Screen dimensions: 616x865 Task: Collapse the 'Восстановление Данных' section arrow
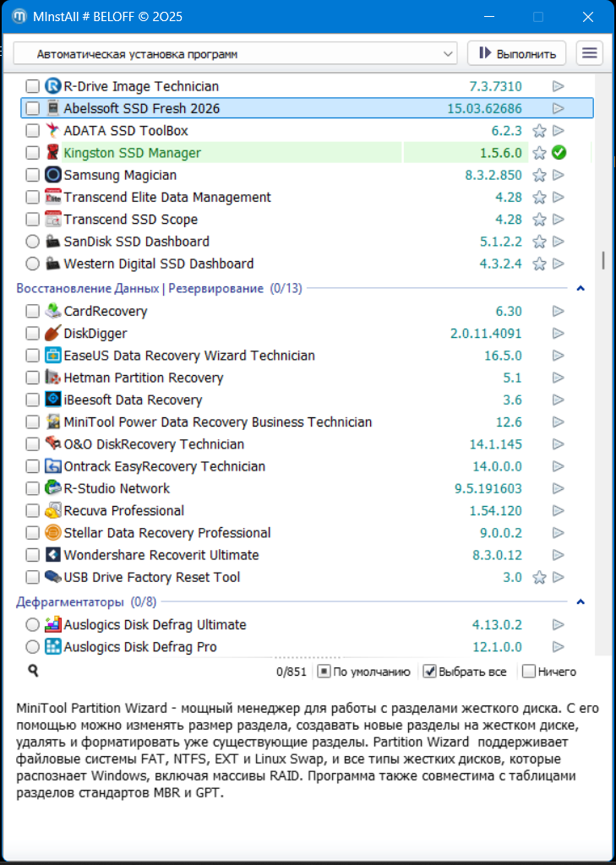[x=581, y=289]
